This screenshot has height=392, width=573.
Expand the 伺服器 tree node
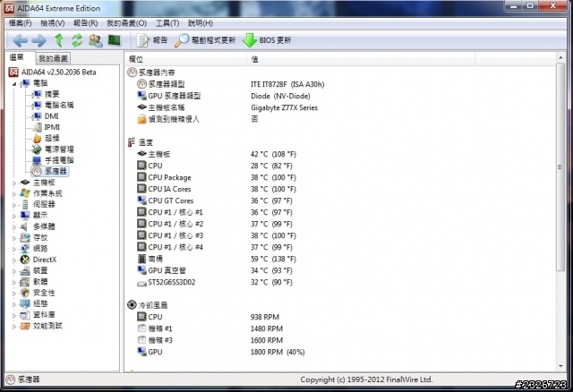(14, 205)
